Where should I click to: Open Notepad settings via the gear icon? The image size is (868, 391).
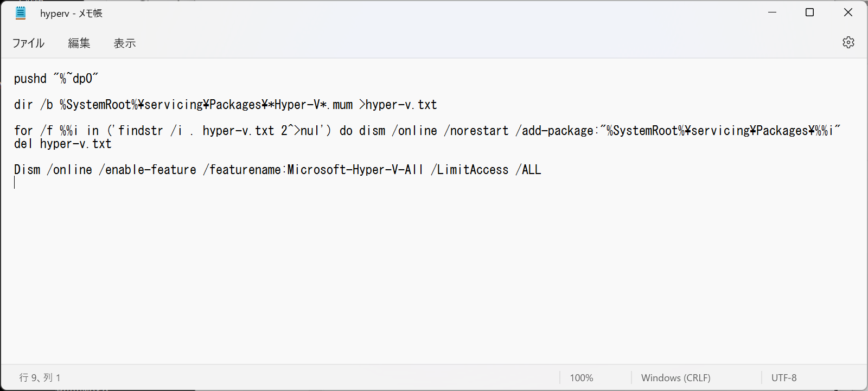click(848, 42)
